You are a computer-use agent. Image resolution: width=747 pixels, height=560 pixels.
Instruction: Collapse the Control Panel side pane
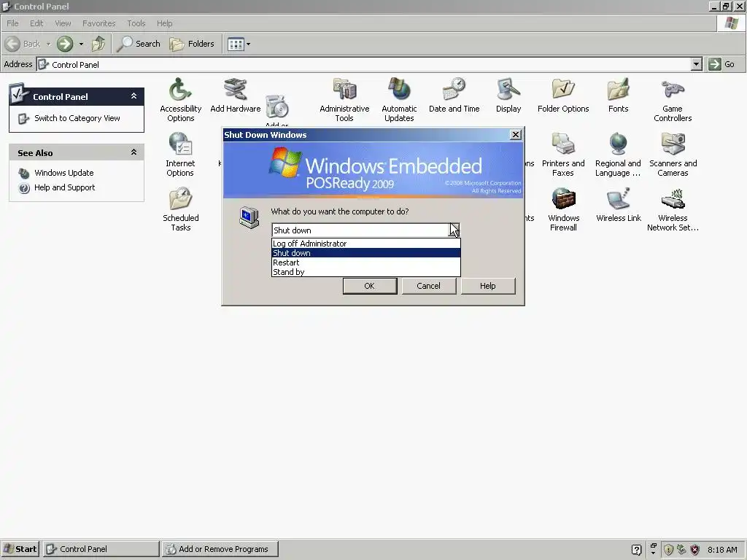pos(134,96)
